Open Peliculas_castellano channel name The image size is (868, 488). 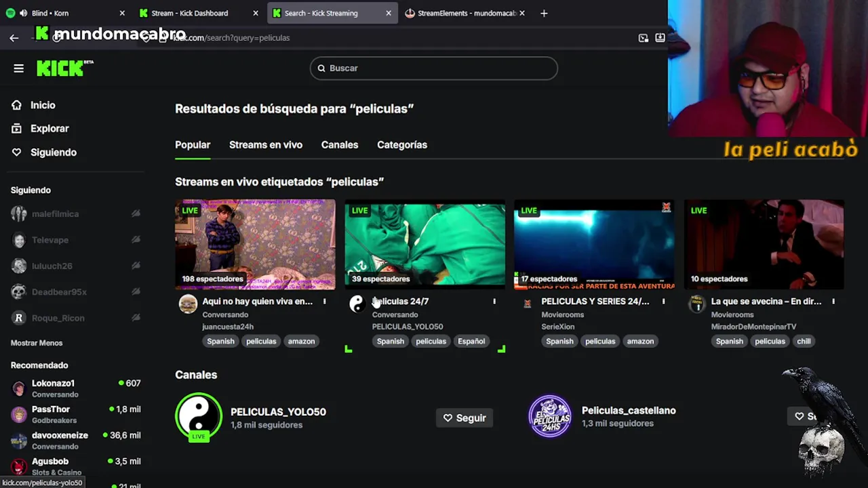click(629, 411)
